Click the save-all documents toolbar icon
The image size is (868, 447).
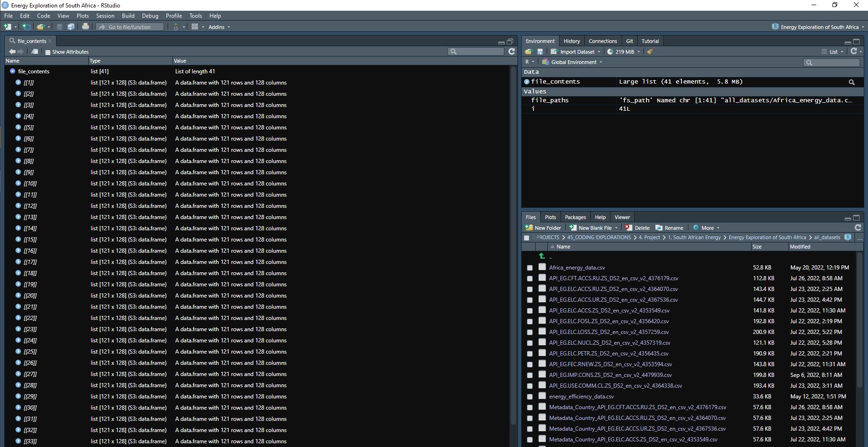71,27
